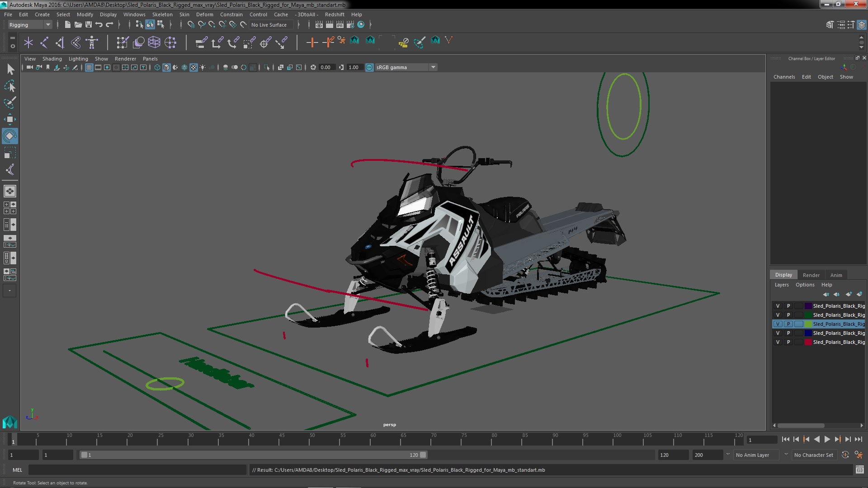The width and height of the screenshot is (868, 488).
Task: Click the Display tab in layer editor
Action: (783, 274)
